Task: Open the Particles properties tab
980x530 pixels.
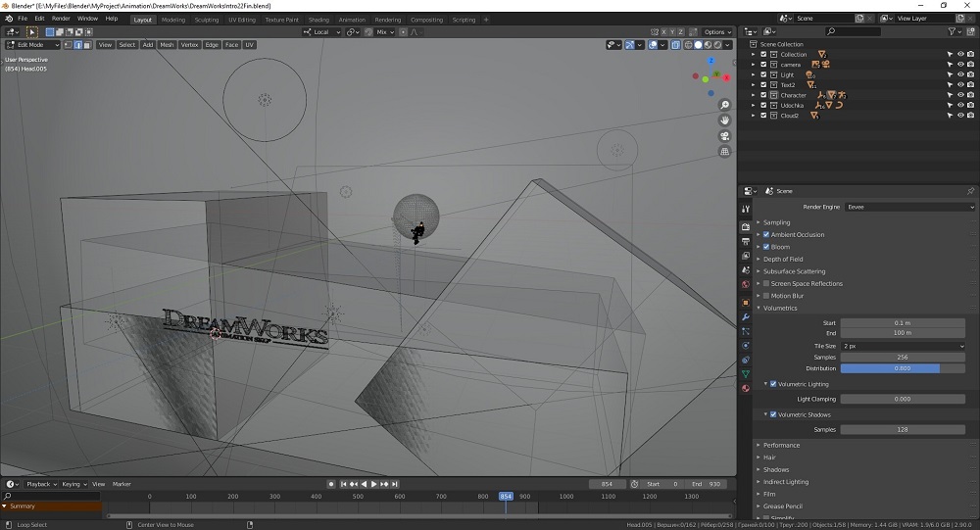Action: tap(746, 331)
